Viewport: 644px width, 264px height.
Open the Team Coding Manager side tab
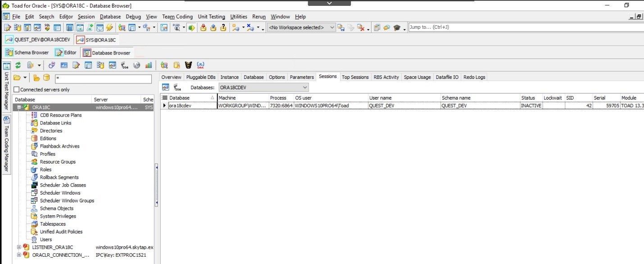[6, 144]
